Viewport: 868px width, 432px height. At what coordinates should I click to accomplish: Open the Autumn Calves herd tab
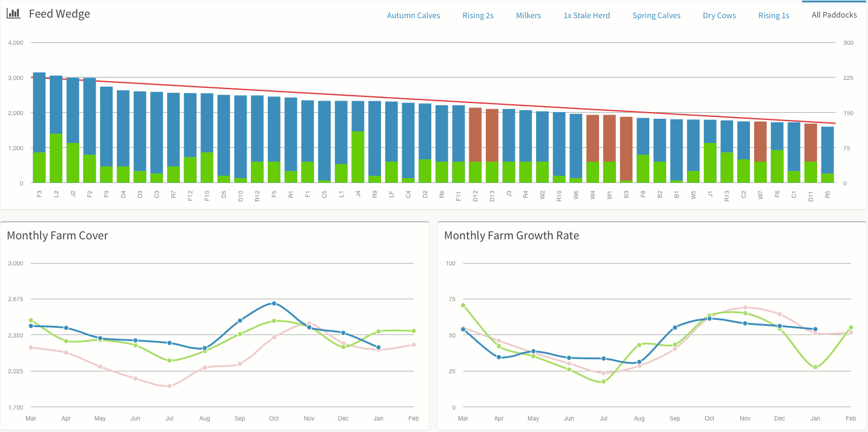[413, 15]
